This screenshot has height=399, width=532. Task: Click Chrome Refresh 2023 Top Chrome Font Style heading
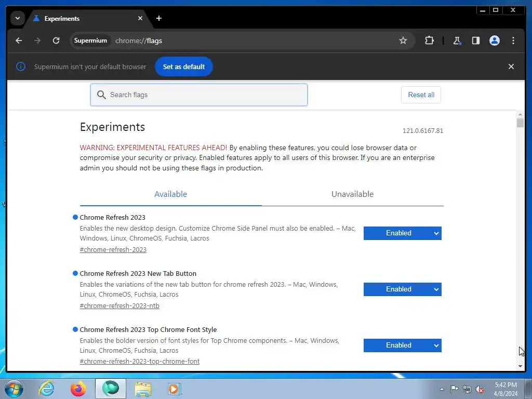148,329
